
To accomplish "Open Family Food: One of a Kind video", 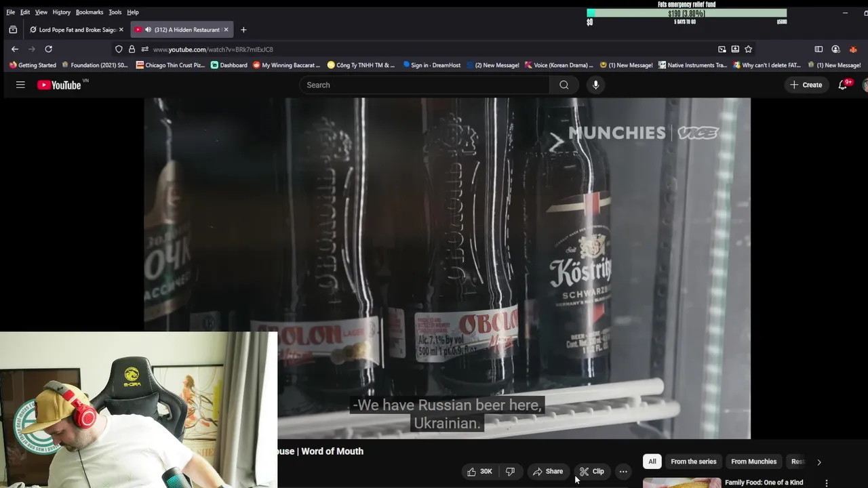I will point(764,483).
